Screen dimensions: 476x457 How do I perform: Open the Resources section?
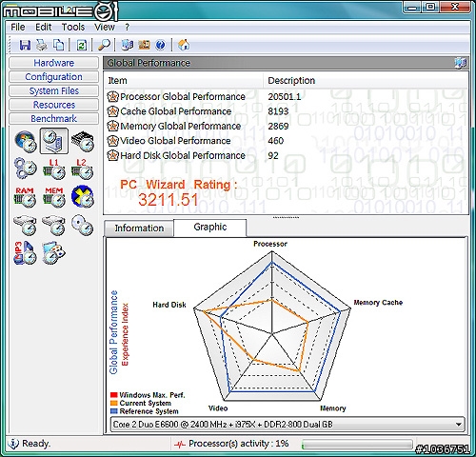point(54,105)
